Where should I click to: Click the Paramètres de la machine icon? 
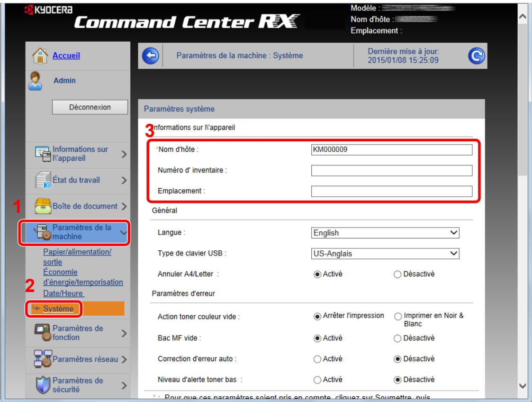(x=43, y=232)
